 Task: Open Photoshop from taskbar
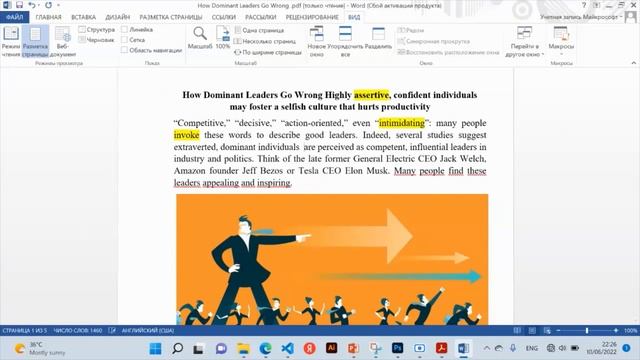click(x=397, y=348)
